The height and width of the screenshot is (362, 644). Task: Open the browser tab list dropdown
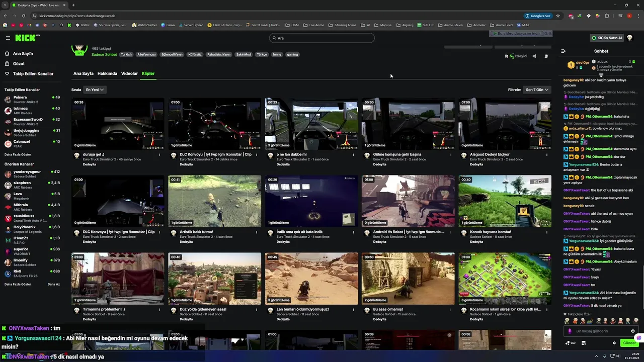6,5
